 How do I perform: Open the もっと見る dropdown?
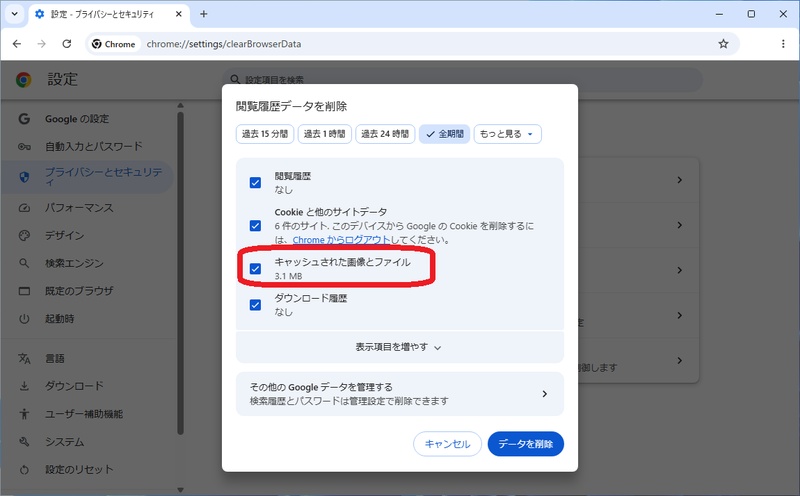[507, 134]
